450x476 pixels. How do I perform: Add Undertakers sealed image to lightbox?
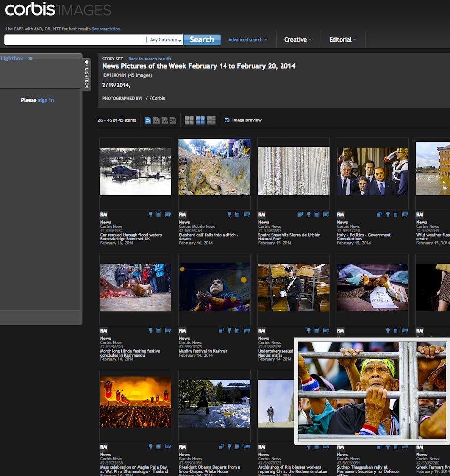[x=309, y=331]
